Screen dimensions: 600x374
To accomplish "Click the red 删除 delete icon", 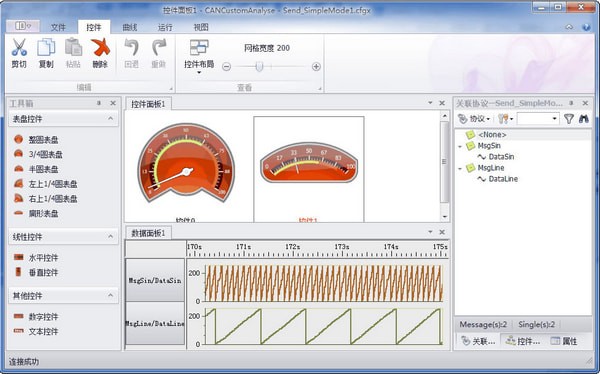I will 100,47.
